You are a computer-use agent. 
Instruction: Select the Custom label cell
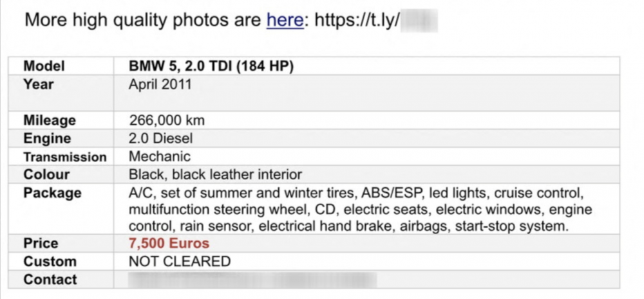click(50, 261)
